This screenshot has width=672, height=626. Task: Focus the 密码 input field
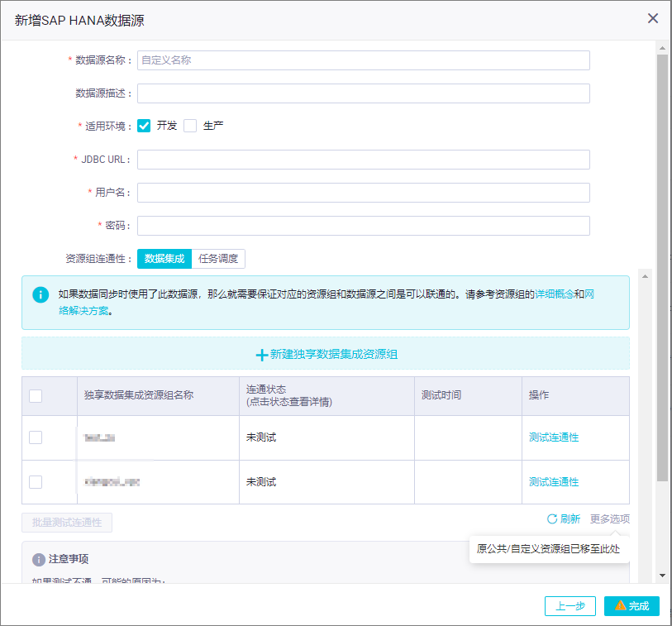(364, 226)
